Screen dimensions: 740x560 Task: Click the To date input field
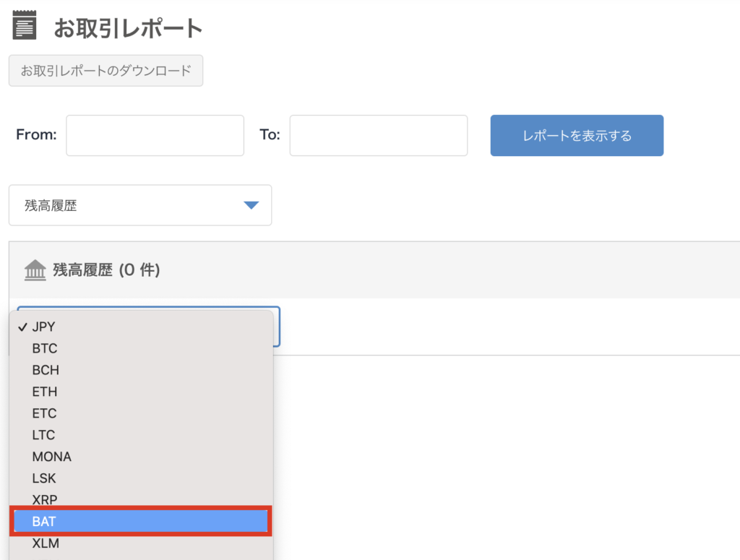pyautogui.click(x=379, y=135)
